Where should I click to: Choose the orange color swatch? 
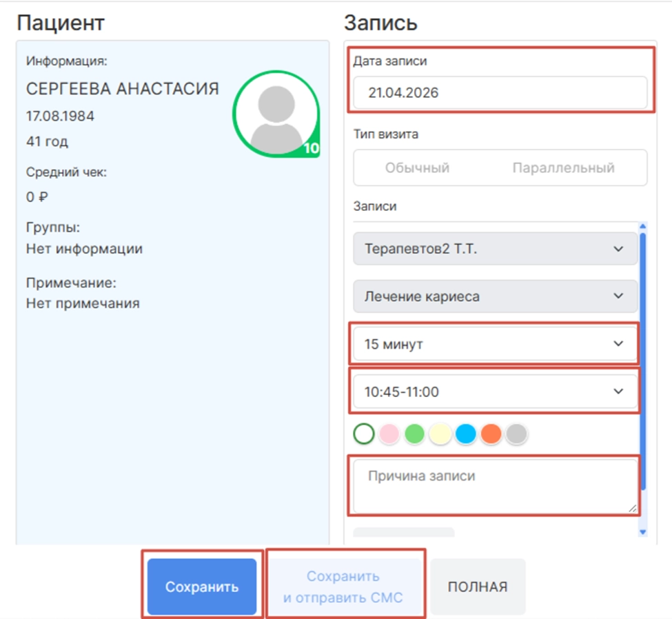(491, 434)
